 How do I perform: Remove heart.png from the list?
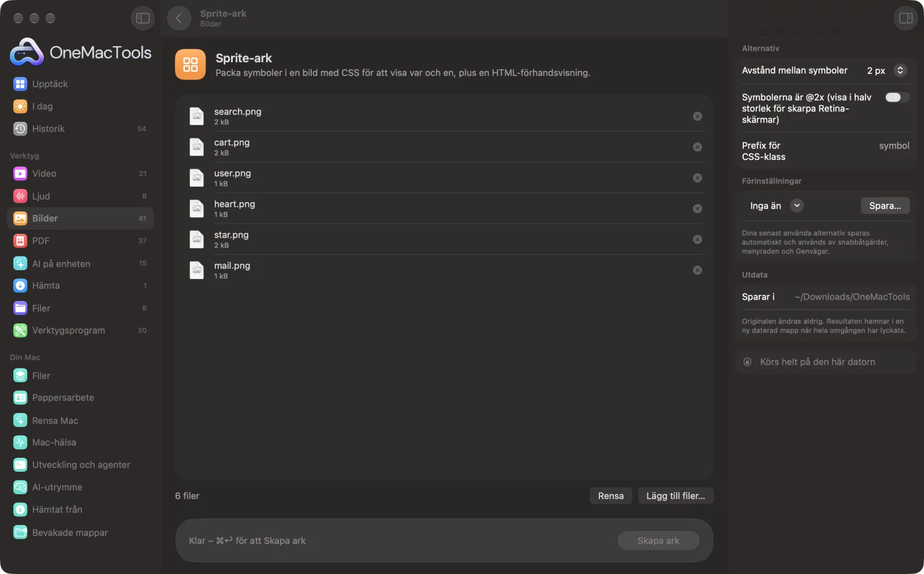click(698, 208)
